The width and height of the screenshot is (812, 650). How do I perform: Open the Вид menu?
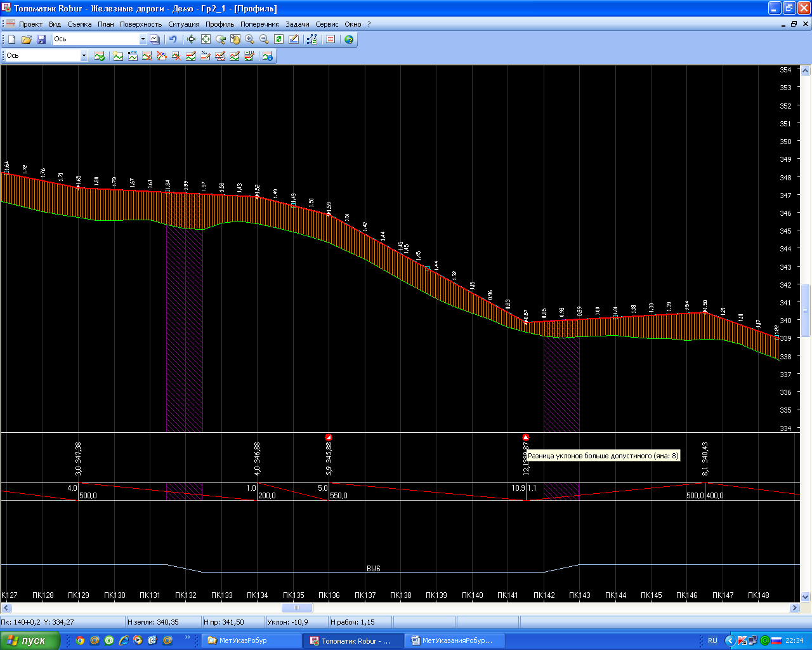(55, 24)
